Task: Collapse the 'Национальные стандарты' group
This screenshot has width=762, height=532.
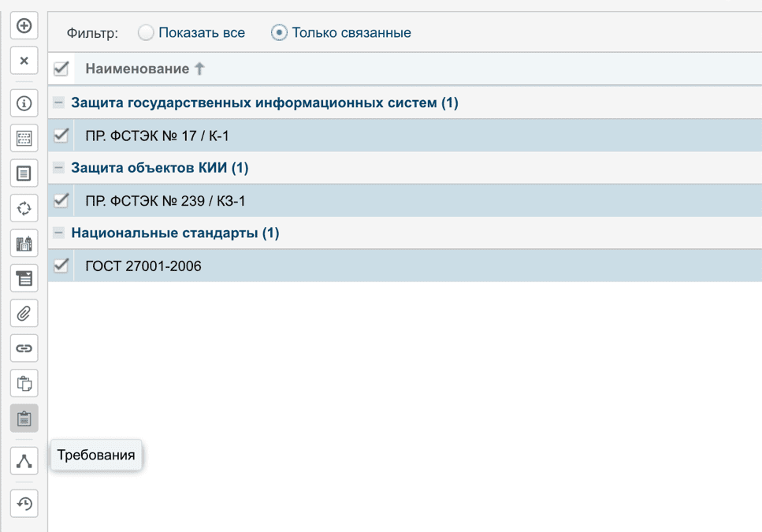Action: (58, 233)
